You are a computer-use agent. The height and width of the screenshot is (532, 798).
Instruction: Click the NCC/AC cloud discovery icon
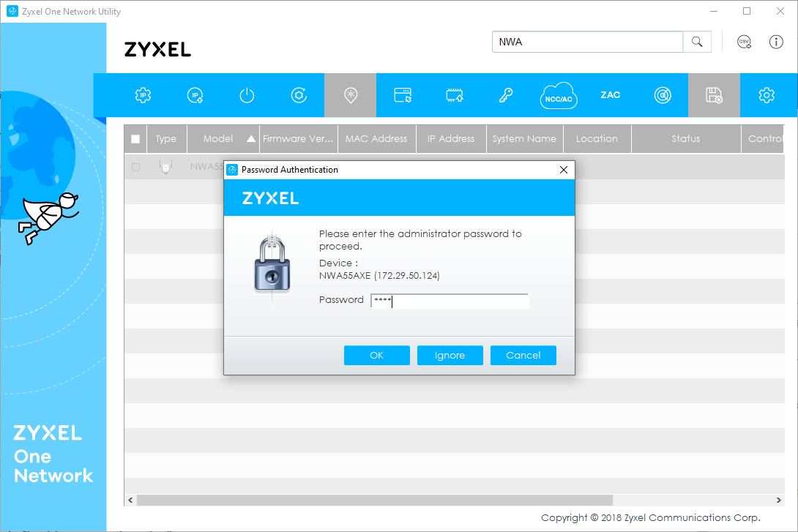[559, 96]
